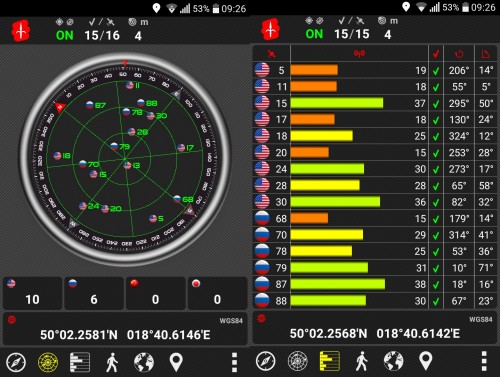500x377 pixels.
Task: Click the green signal bar for satellite 87
Action: (338, 284)
